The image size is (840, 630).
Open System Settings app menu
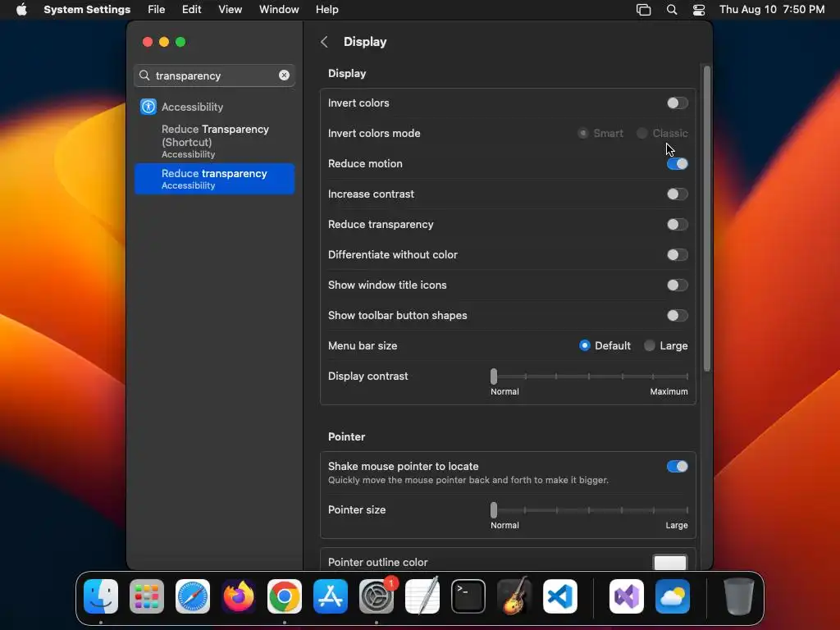[x=87, y=10]
